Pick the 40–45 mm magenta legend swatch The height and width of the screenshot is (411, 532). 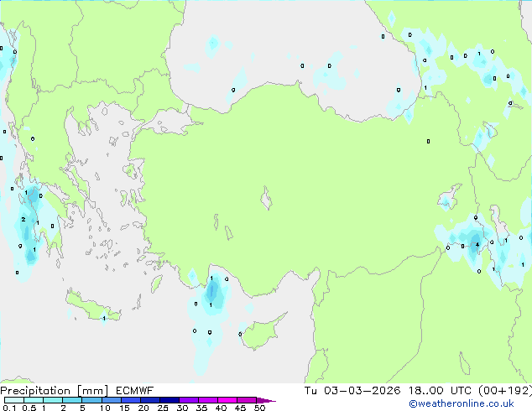[227, 400]
